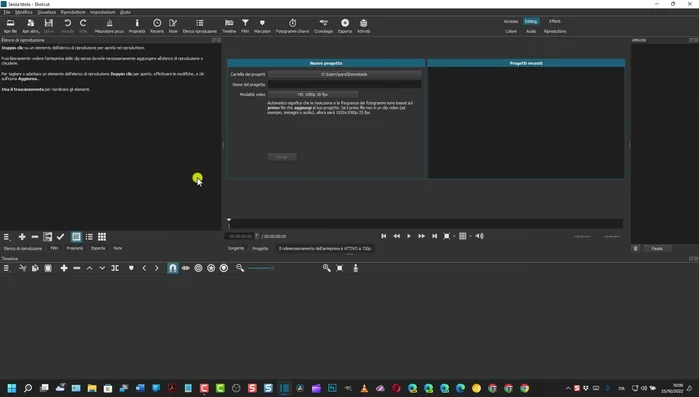Open the Riproduttore menu
The width and height of the screenshot is (699, 397).
73,12
